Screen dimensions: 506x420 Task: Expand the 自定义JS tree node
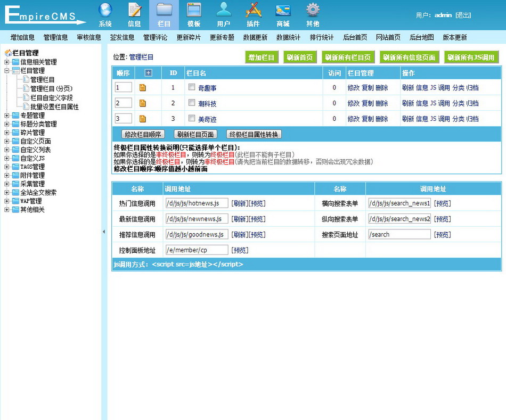(x=7, y=159)
